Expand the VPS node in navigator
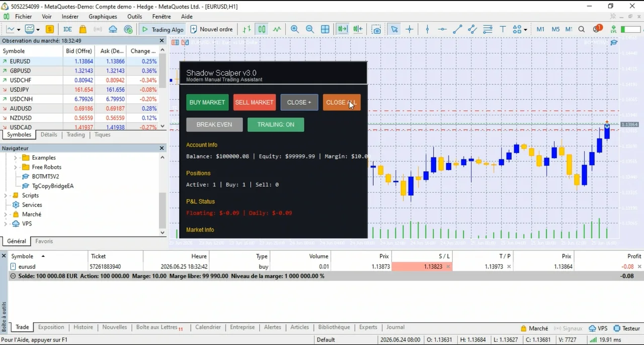The width and height of the screenshot is (644, 345). 6,224
